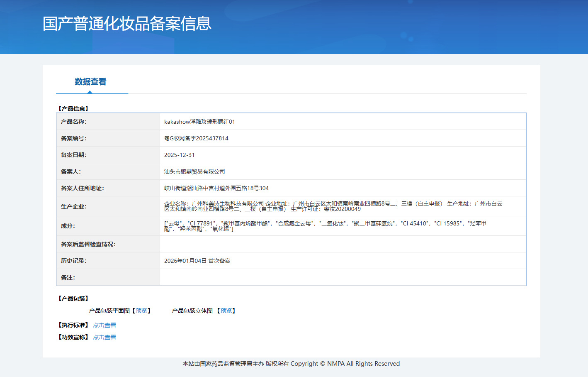The image size is (588, 377).
Task: Open 点击查看 next to 功效宣称
Action: point(104,337)
